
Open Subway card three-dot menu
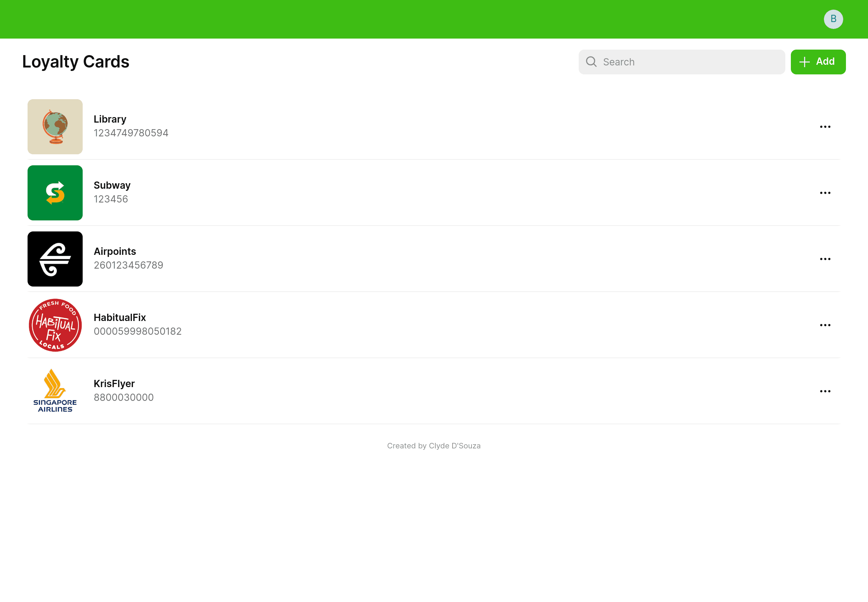pyautogui.click(x=826, y=193)
